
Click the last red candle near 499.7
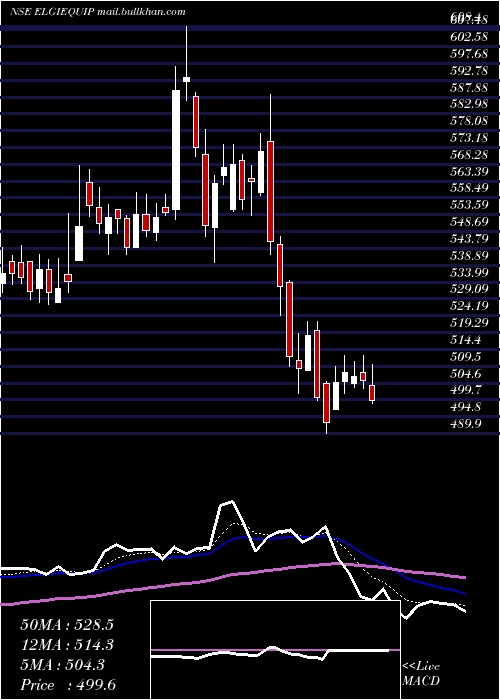coord(372,393)
